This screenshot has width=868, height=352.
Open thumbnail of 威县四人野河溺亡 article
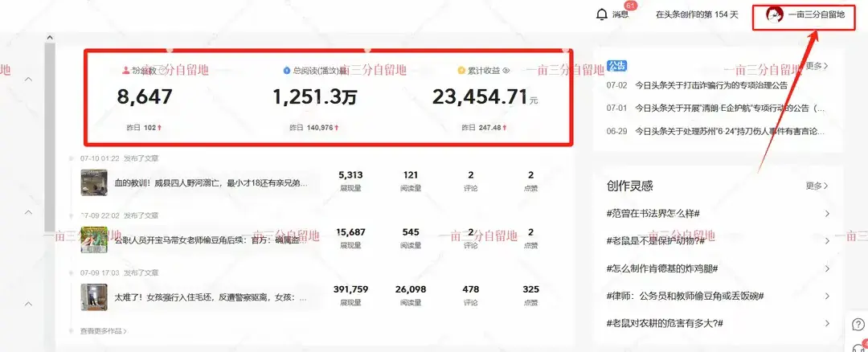(94, 182)
